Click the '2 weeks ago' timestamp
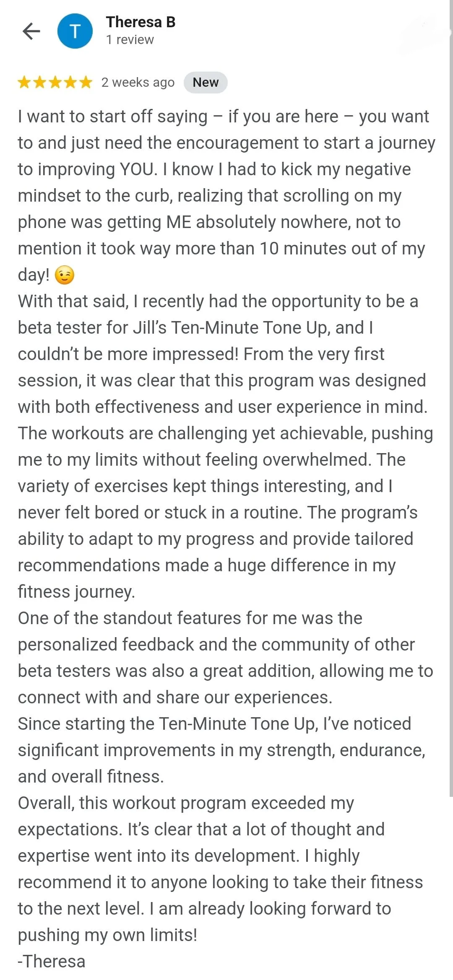 pos(138,82)
